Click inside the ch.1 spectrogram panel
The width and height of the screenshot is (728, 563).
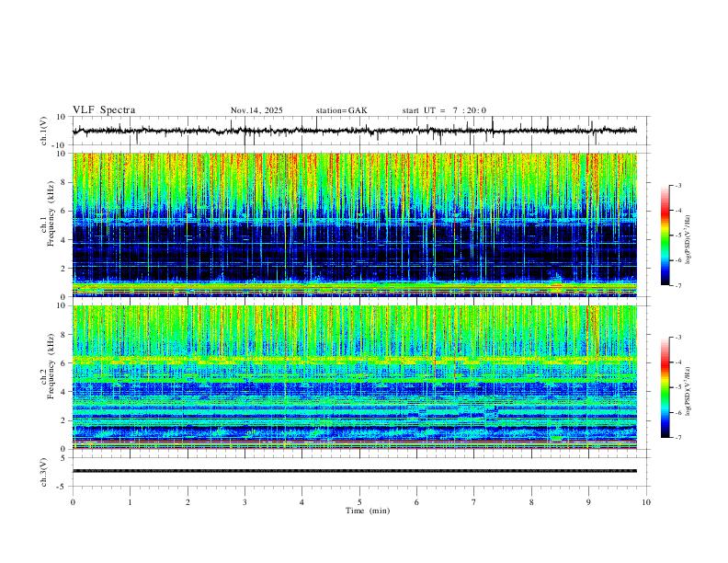[x=355, y=224]
